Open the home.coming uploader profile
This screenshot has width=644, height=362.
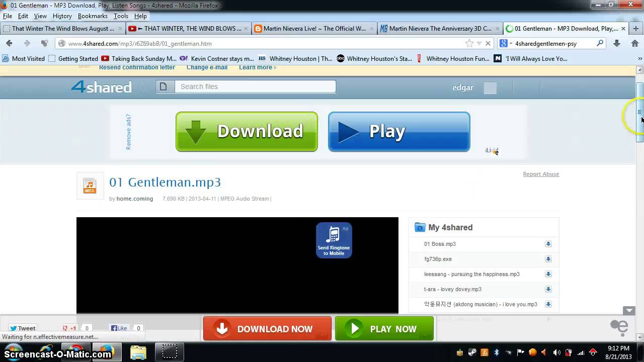coord(135,199)
